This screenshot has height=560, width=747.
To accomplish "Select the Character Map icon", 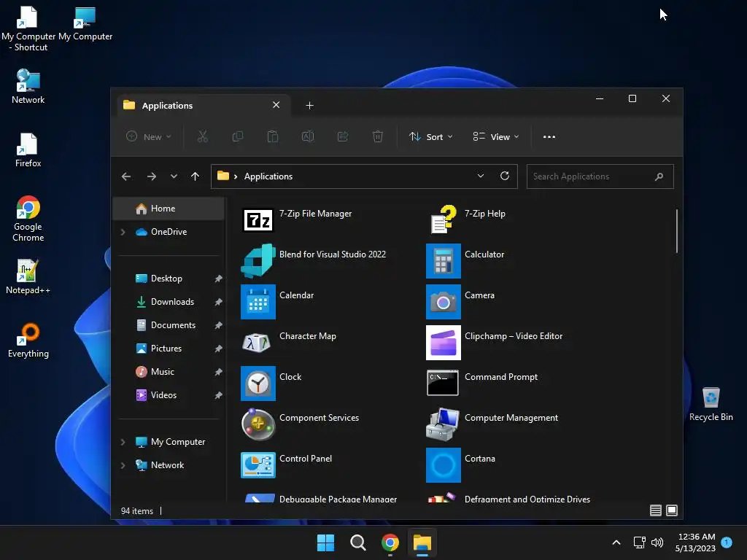I will point(258,343).
